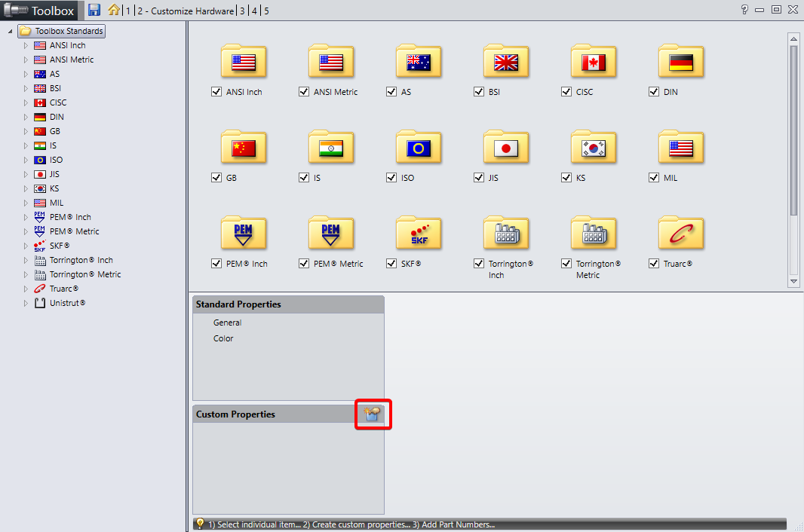Open the JIS Japanese flag folder
This screenshot has height=532, width=804.
505,147
